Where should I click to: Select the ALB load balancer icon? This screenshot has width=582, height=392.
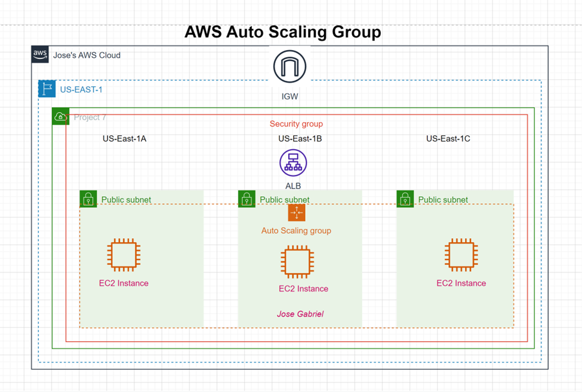[292, 162]
